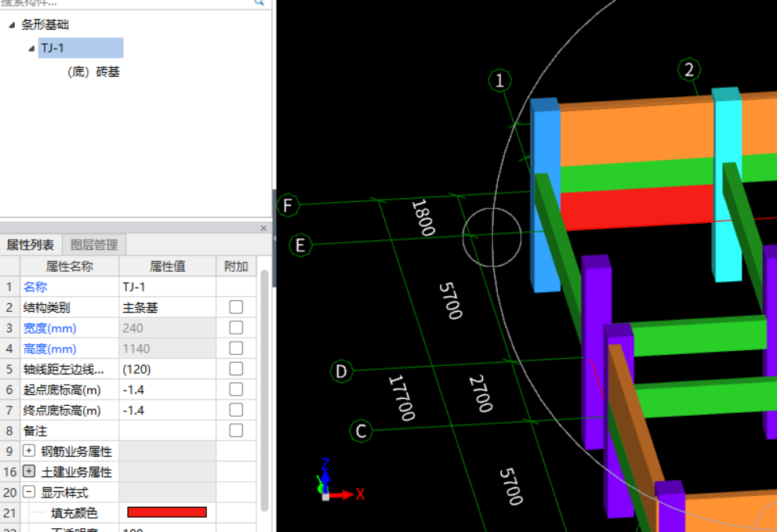Close the property list panel
777x532 pixels.
[263, 228]
